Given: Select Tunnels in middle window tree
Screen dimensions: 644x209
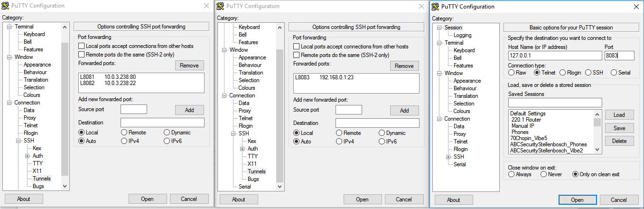Looking at the screenshot, I should (257, 171).
